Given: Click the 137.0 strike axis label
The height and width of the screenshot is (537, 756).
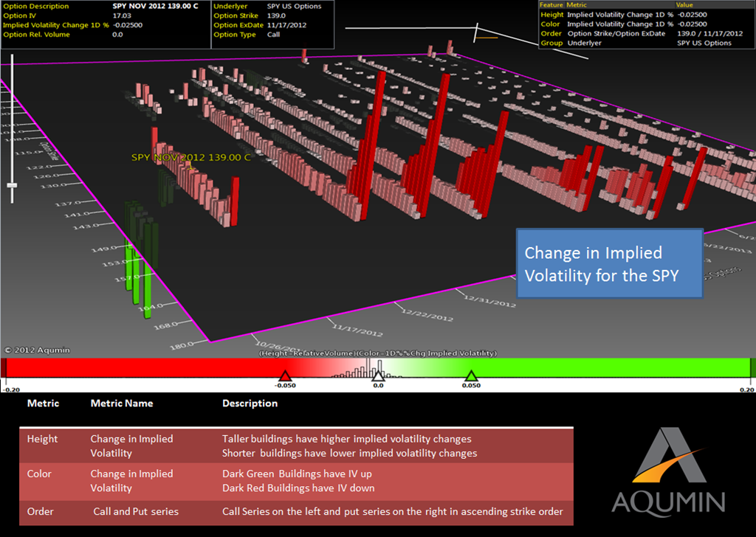Looking at the screenshot, I should [67, 204].
